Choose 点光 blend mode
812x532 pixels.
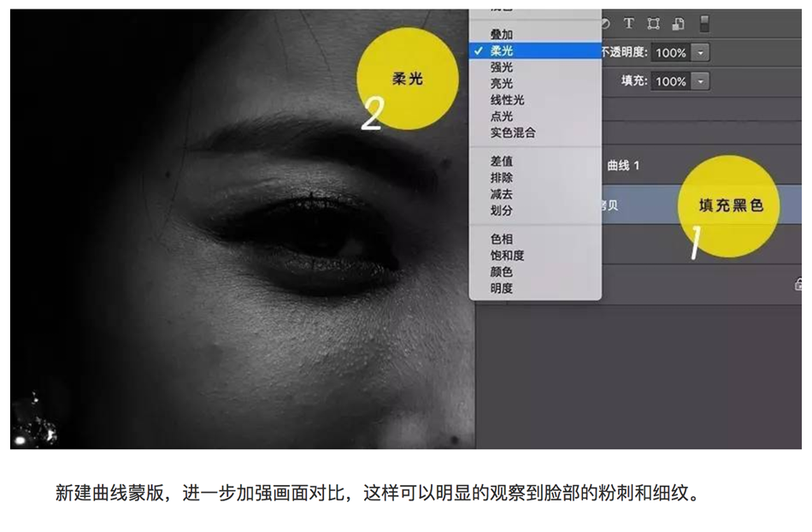click(535, 116)
